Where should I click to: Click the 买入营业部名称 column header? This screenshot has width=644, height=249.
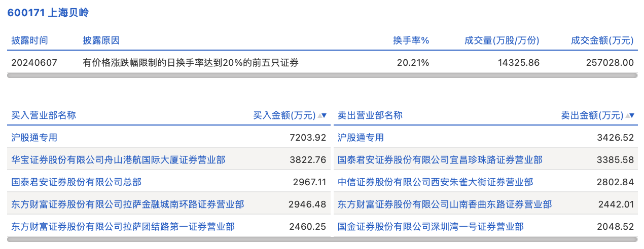pos(44,115)
